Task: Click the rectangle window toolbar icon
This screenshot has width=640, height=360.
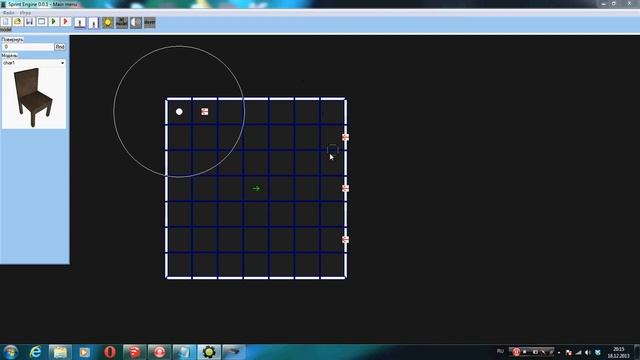Action: pos(42,22)
